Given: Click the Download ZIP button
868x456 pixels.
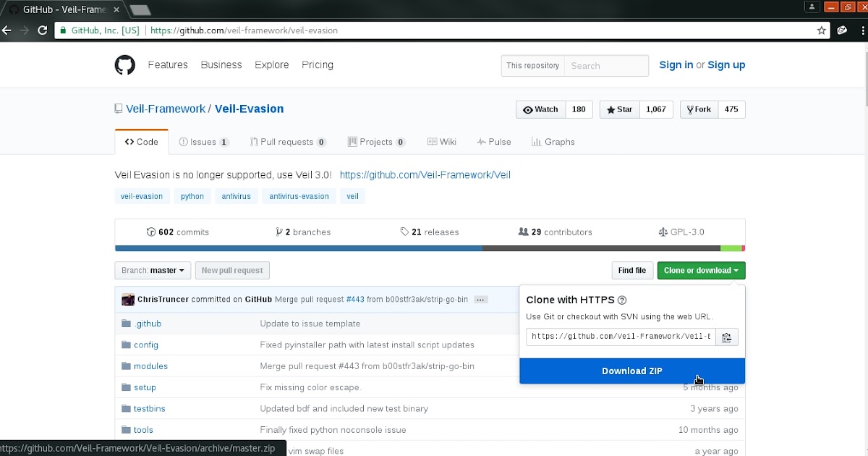Looking at the screenshot, I should pos(631,371).
